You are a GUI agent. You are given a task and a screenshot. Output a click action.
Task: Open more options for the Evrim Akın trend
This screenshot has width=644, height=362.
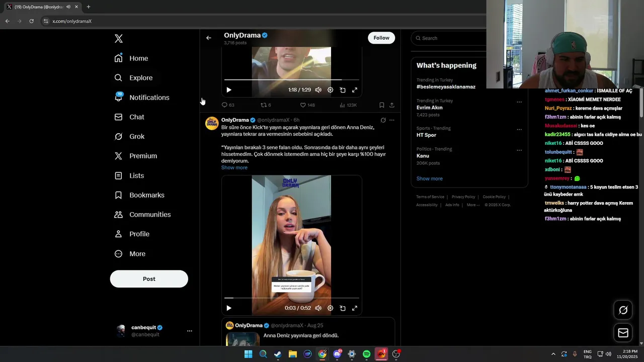[x=519, y=102]
